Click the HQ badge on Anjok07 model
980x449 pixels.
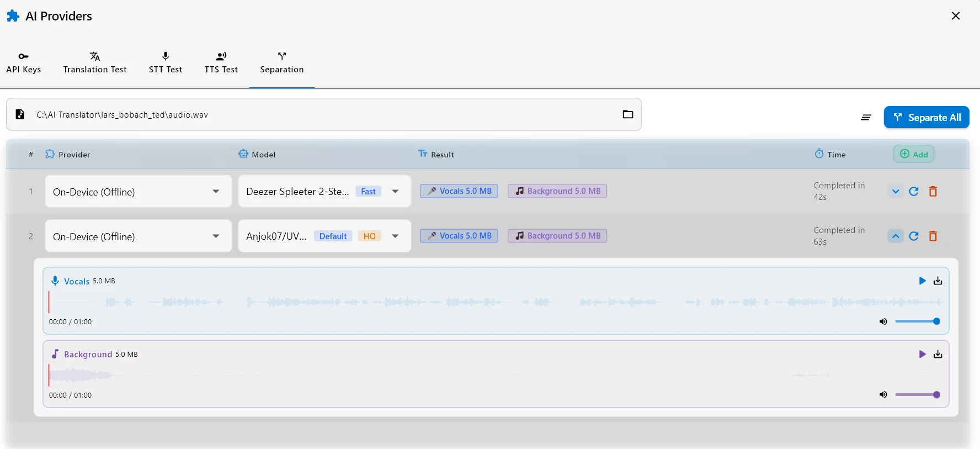tap(370, 236)
